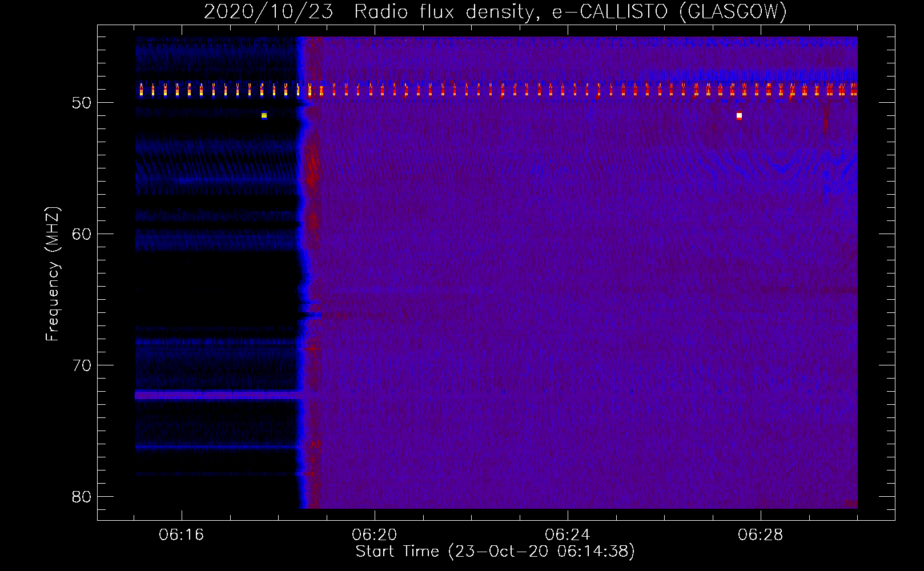
Task: Click the 06:24 time tick label
Action: click(x=568, y=535)
